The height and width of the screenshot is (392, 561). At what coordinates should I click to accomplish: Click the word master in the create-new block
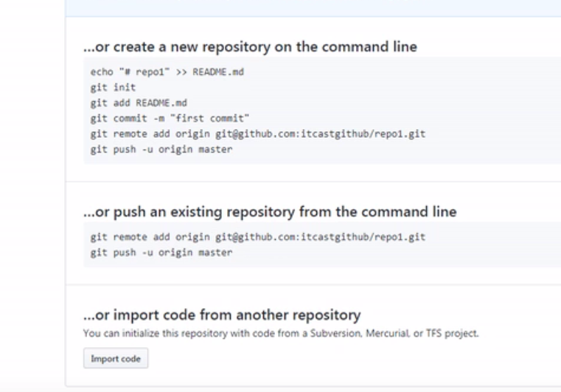coord(215,149)
